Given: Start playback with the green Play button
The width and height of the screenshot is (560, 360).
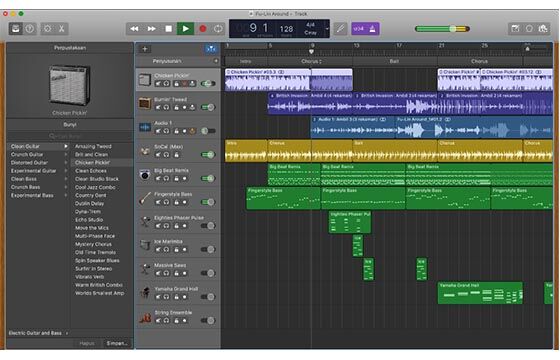Looking at the screenshot, I should tap(185, 29).
